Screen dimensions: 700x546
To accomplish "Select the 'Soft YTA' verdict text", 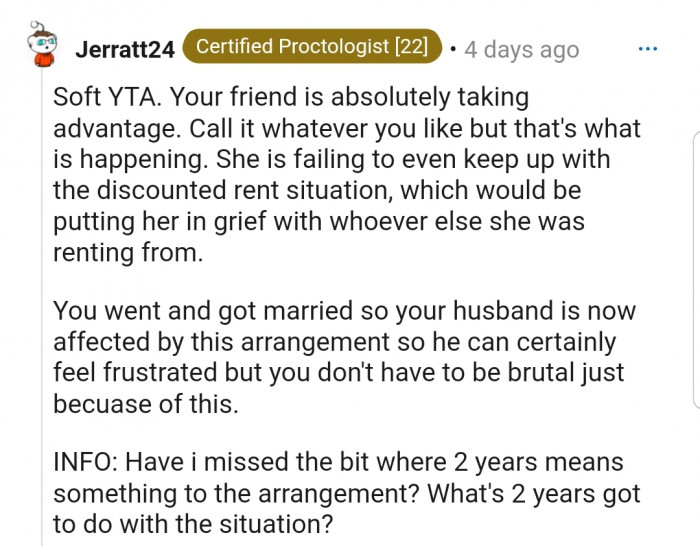I will pyautogui.click(x=107, y=96).
